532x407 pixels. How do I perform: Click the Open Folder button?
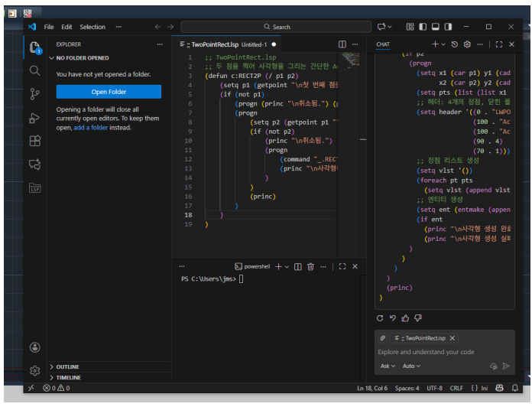(109, 92)
